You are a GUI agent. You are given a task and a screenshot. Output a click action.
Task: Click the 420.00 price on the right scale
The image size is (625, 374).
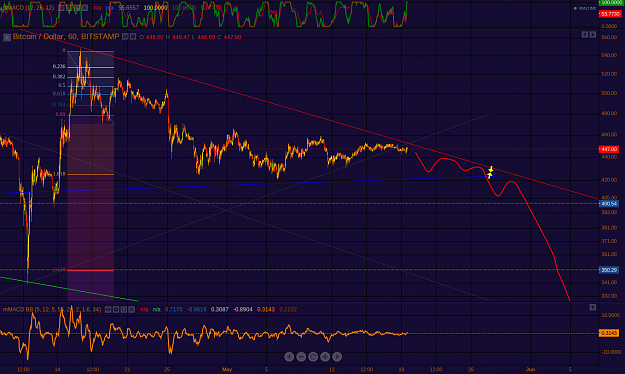coord(609,180)
